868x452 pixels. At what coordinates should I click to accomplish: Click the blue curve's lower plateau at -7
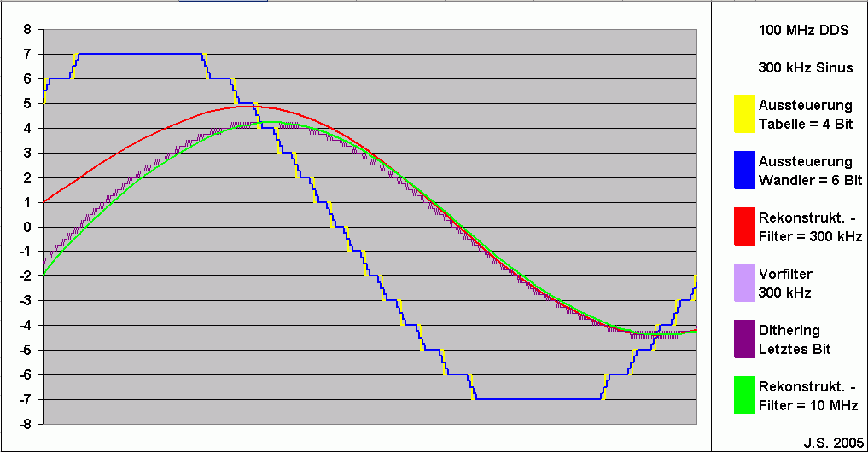[x=538, y=399]
